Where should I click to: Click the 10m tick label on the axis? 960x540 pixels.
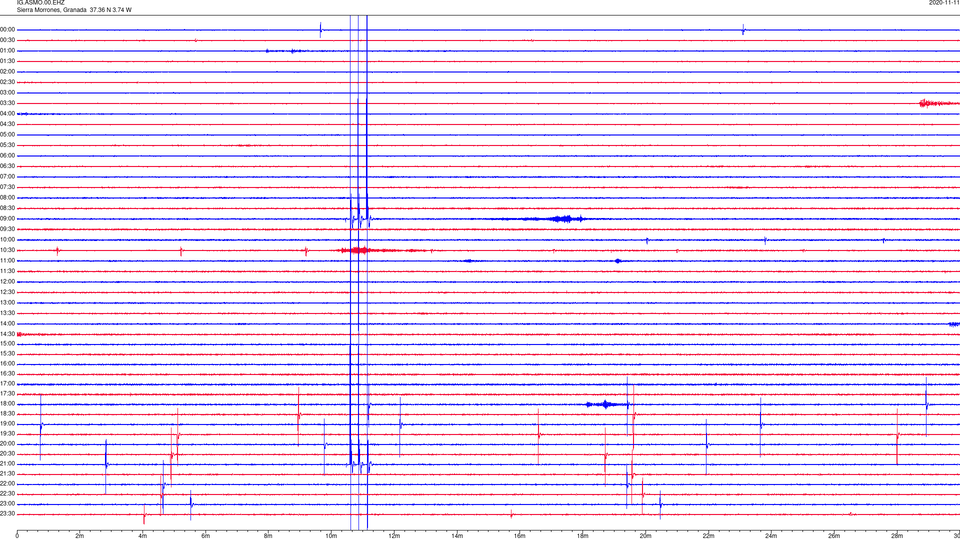click(331, 536)
